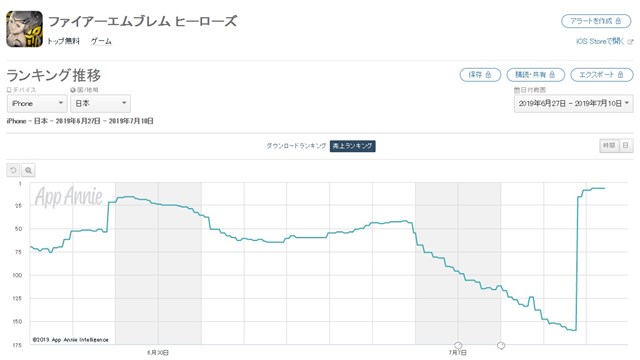The height and width of the screenshot is (360, 640).
Task: Select the 売上ランキング toggle
Action: pos(353,146)
